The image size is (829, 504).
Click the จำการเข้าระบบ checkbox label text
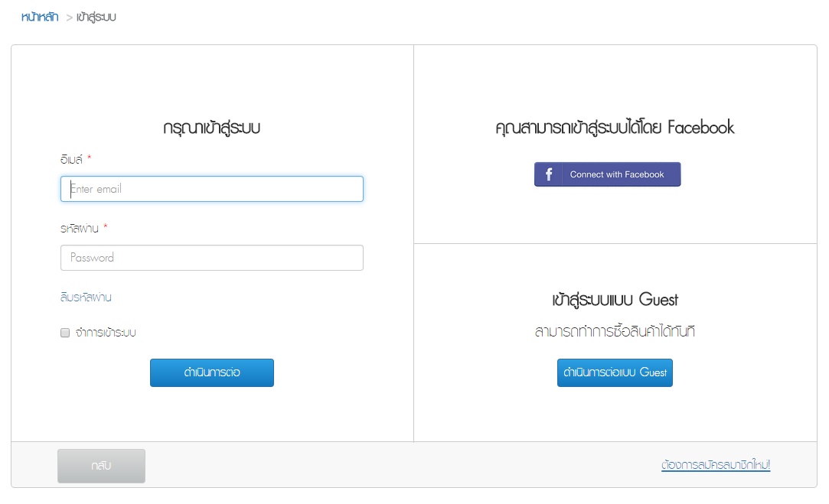point(106,333)
